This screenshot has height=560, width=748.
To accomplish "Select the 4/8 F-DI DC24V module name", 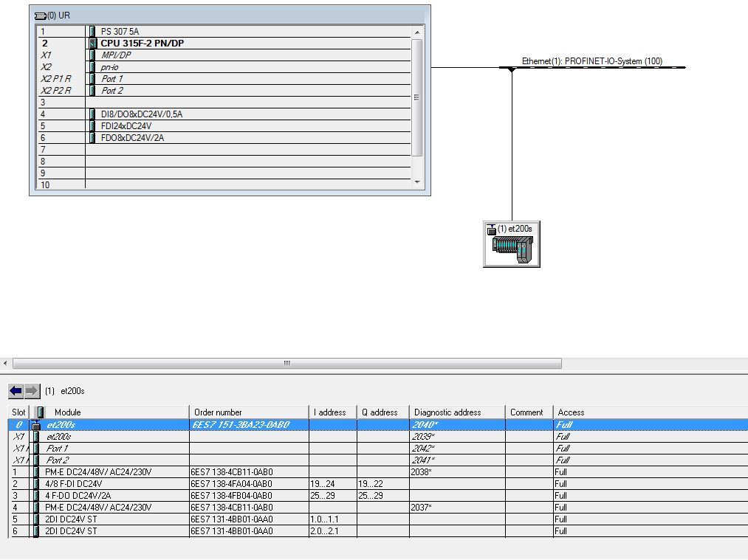I will (73, 484).
